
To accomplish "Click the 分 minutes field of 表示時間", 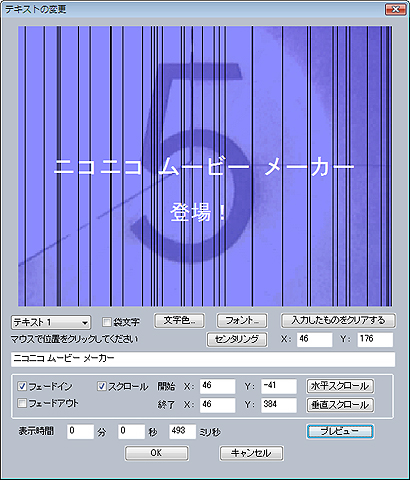I will [x=80, y=432].
